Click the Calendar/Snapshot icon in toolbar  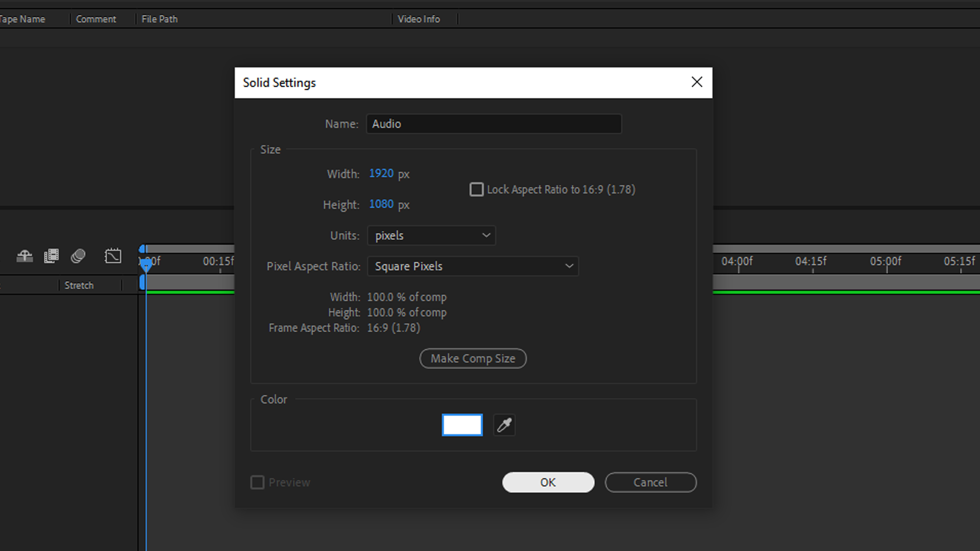click(113, 256)
